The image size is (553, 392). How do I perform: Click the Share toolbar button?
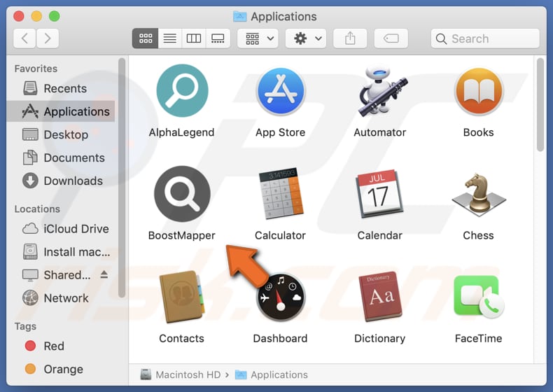click(x=350, y=38)
